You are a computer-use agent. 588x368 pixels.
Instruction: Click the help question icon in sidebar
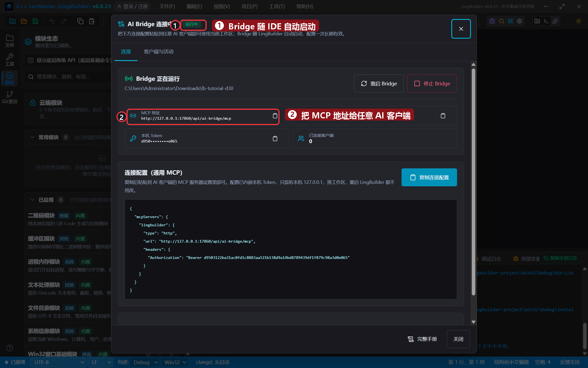click(10, 348)
